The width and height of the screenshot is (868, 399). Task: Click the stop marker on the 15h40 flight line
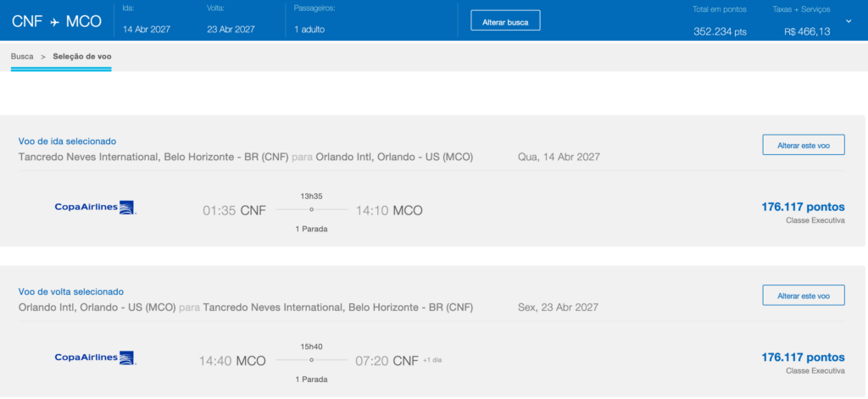[x=312, y=360]
